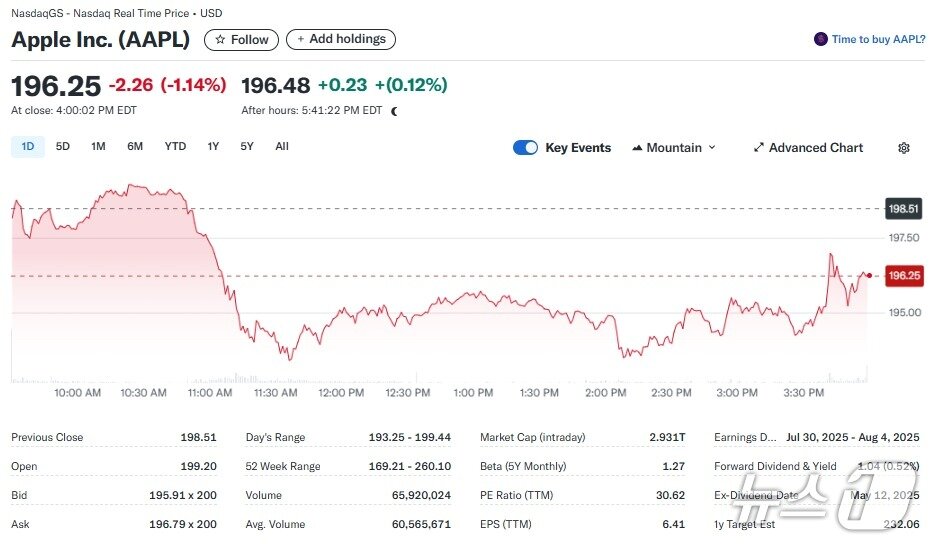Screen dimensions: 930x544
Task: Click the 1y Target Est label
Action: [744, 524]
